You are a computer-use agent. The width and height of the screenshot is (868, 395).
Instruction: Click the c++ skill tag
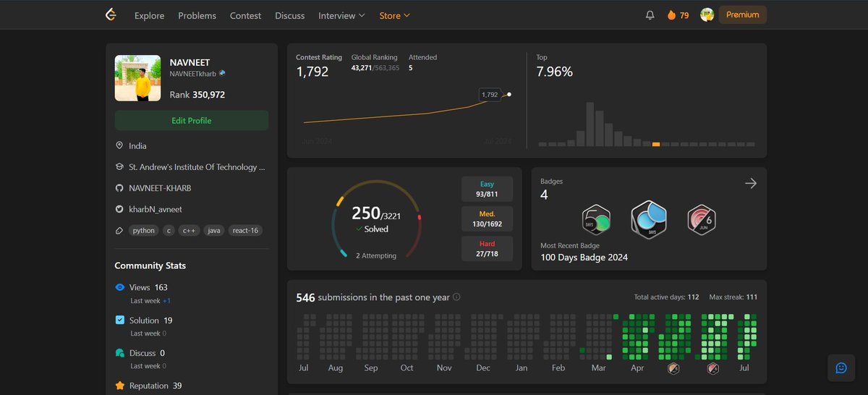click(190, 231)
